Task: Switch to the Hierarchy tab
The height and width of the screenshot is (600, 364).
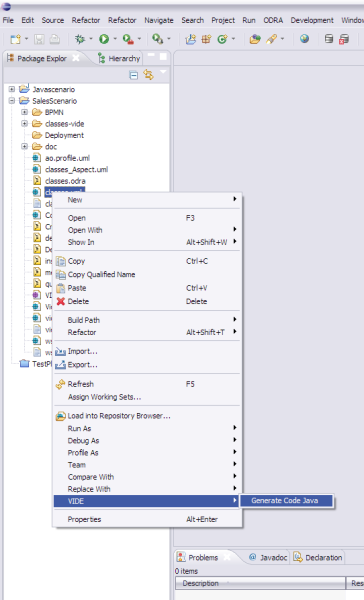Action: tap(119, 58)
